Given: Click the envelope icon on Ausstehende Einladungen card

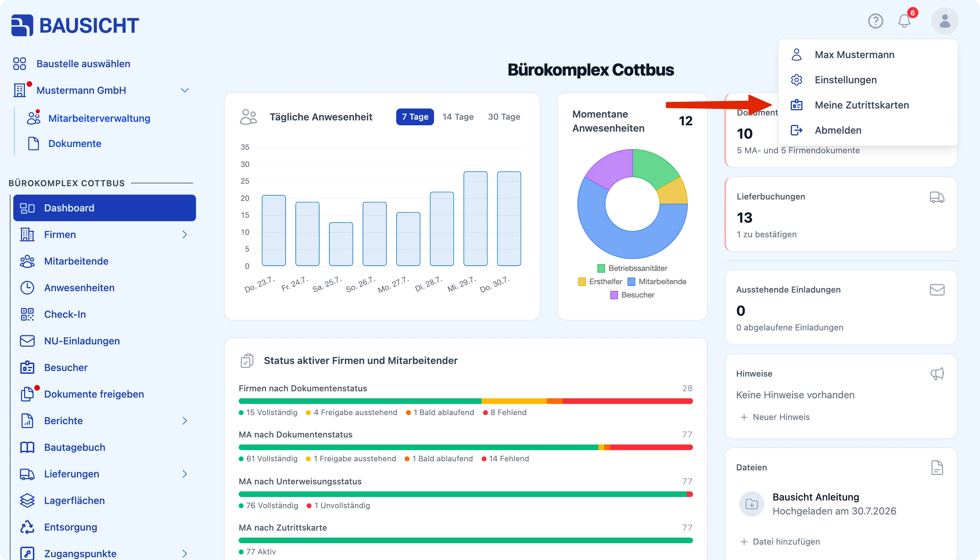Looking at the screenshot, I should pos(937,289).
